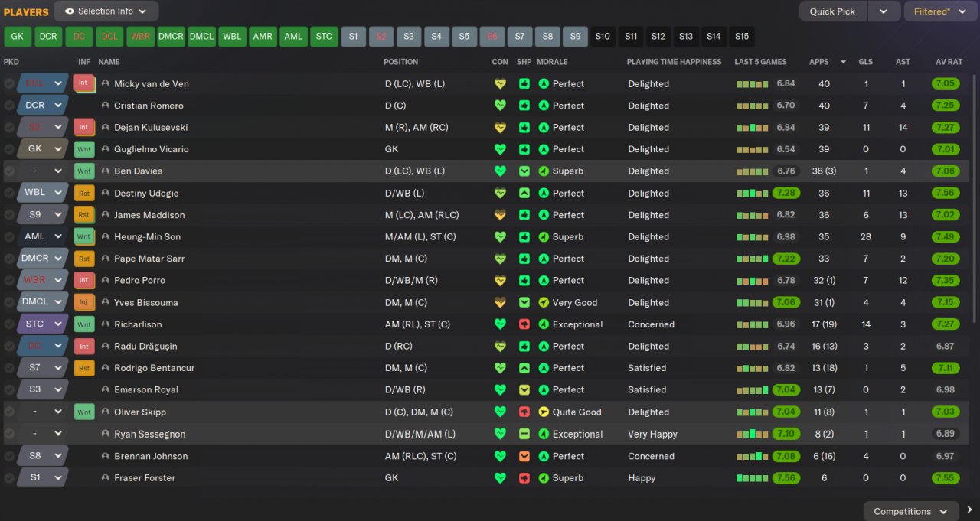Toggle pick checkbox for Fraser Forster
This screenshot has height=521, width=980.
(x=9, y=478)
